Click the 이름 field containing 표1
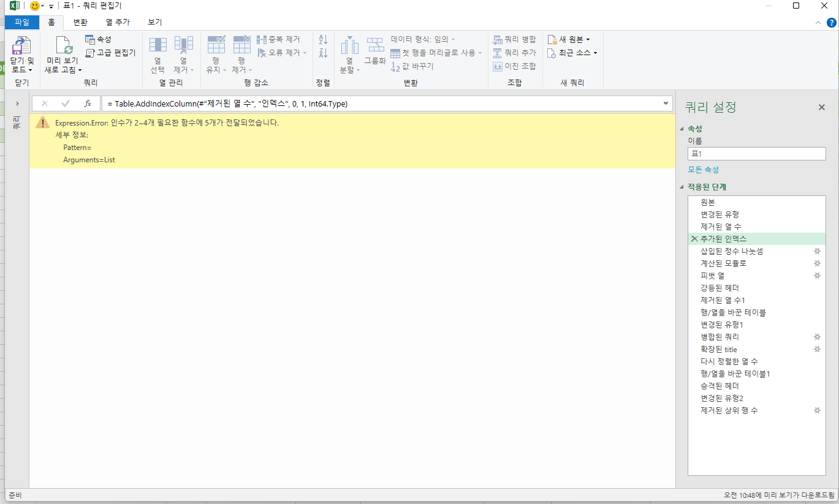Viewport: 839px width, 504px height. click(757, 154)
